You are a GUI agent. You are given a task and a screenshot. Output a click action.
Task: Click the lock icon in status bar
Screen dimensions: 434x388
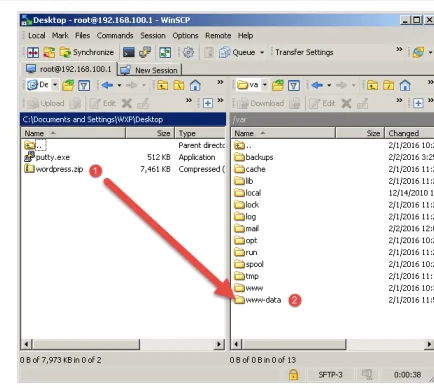click(x=293, y=374)
